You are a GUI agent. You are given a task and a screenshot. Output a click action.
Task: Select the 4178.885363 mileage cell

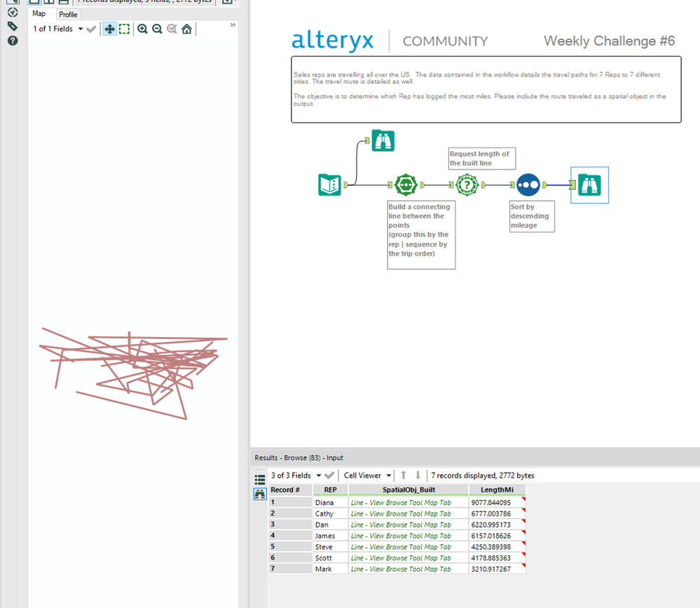[x=497, y=558]
